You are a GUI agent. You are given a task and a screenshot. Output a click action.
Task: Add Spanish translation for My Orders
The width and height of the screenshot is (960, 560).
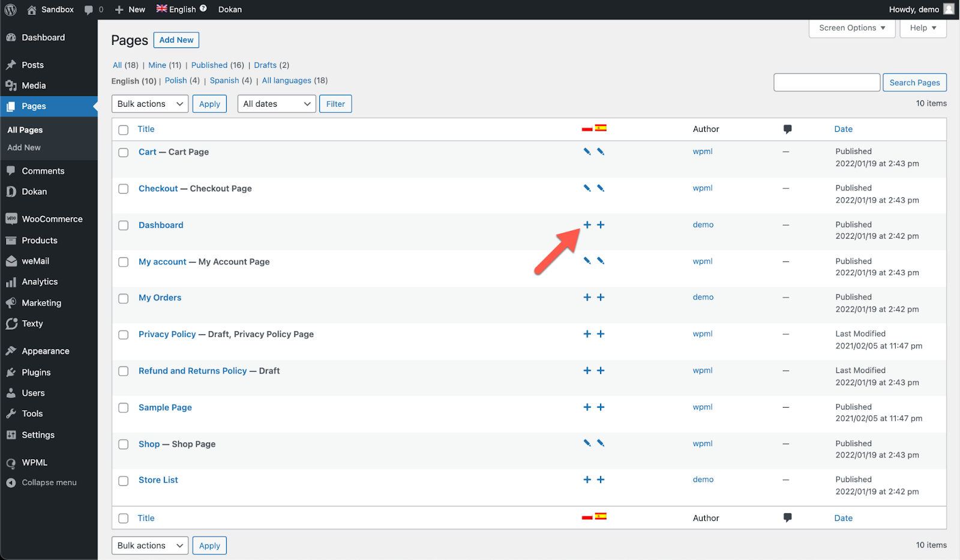[601, 297]
